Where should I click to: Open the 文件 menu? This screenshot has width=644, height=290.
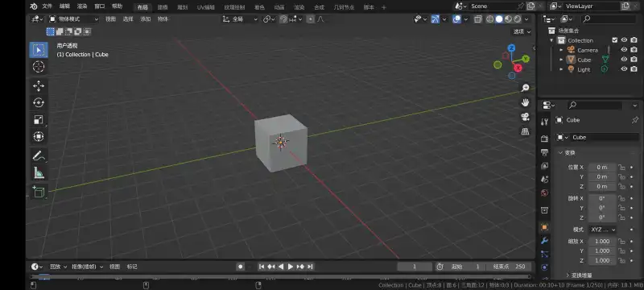click(47, 6)
